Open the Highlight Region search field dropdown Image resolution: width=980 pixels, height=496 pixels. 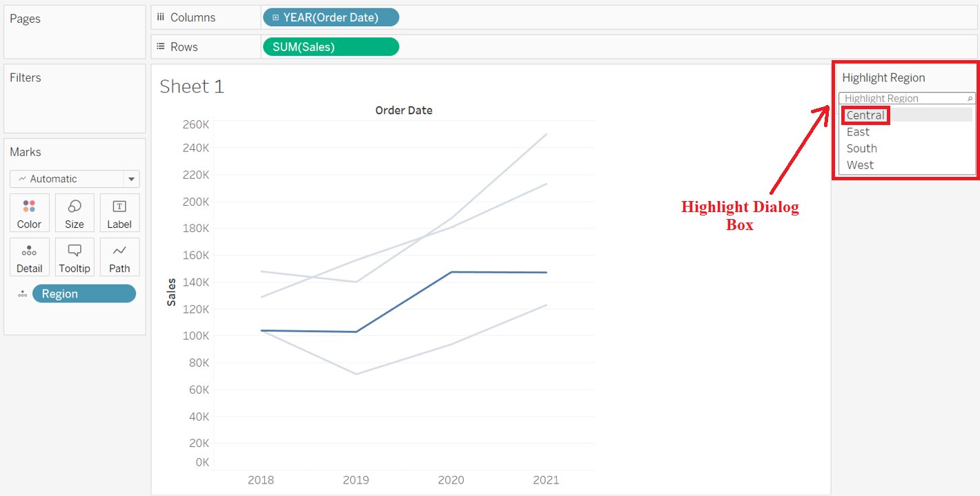970,98
